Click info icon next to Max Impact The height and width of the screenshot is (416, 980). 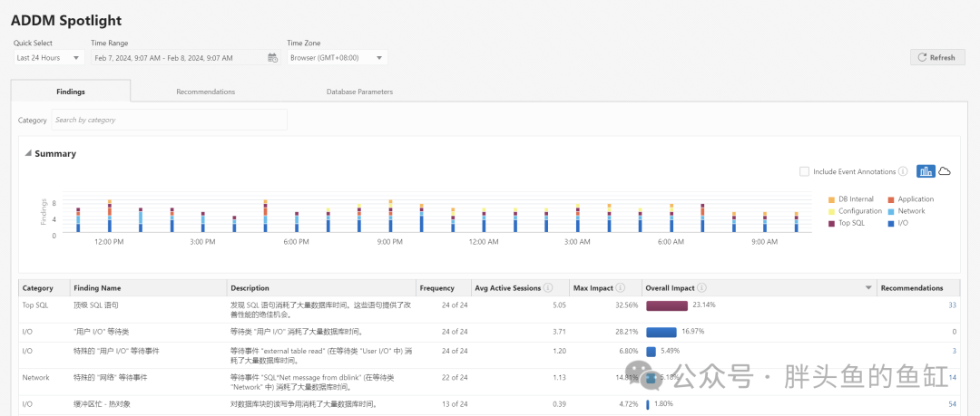(620, 288)
